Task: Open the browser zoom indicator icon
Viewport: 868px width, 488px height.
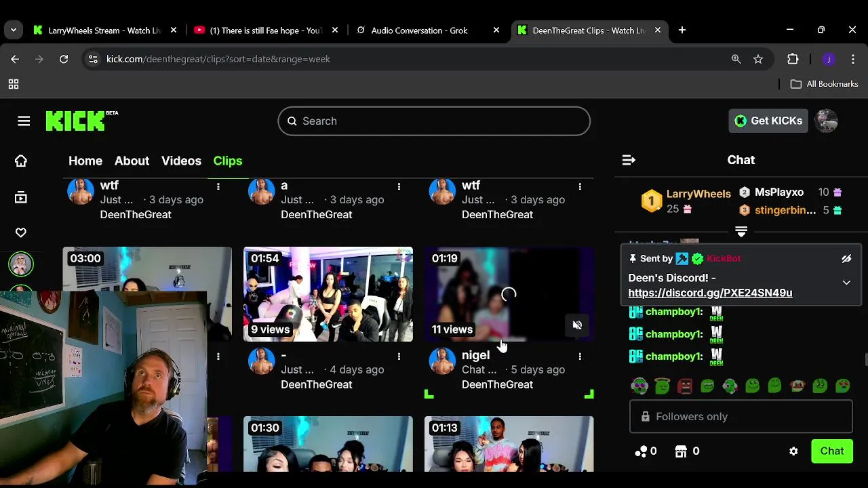Action: click(736, 59)
